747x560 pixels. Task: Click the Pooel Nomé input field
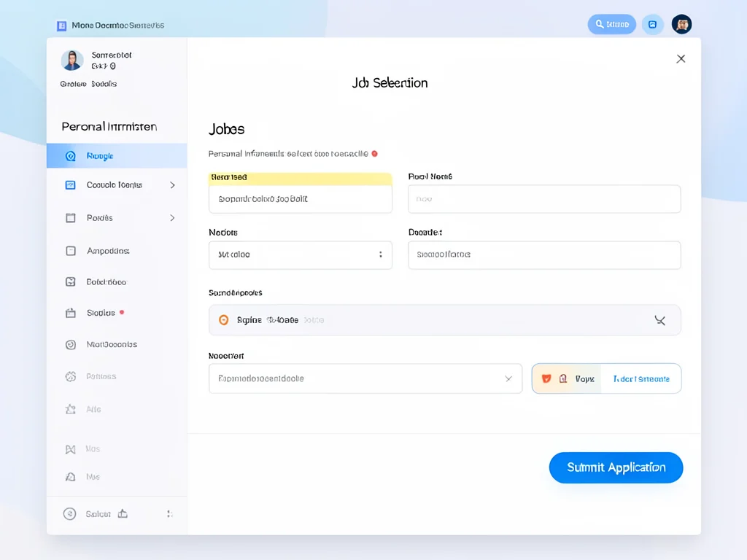pos(544,199)
